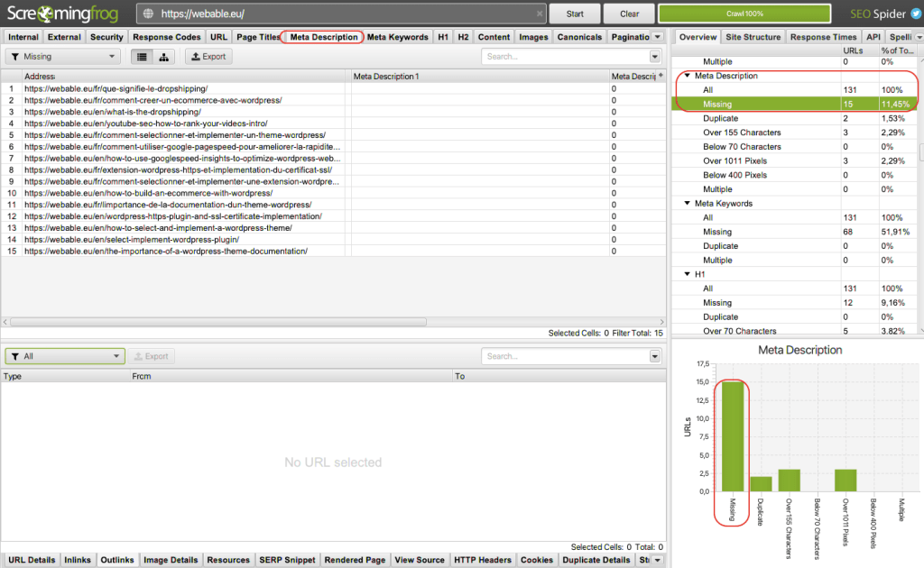Screen dimensions: 924x568
Task: Select row what-is-the-dropshipping URL
Action: click(334, 112)
